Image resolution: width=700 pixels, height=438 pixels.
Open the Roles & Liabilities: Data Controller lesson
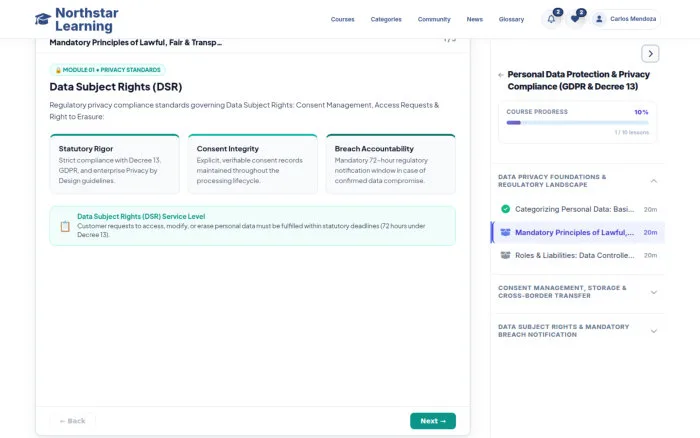click(x=577, y=255)
